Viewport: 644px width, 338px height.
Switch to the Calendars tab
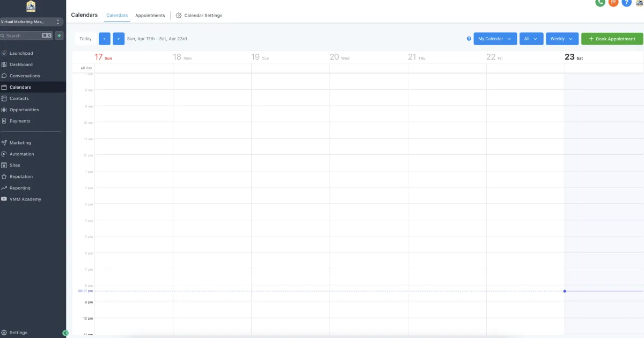coord(117,16)
